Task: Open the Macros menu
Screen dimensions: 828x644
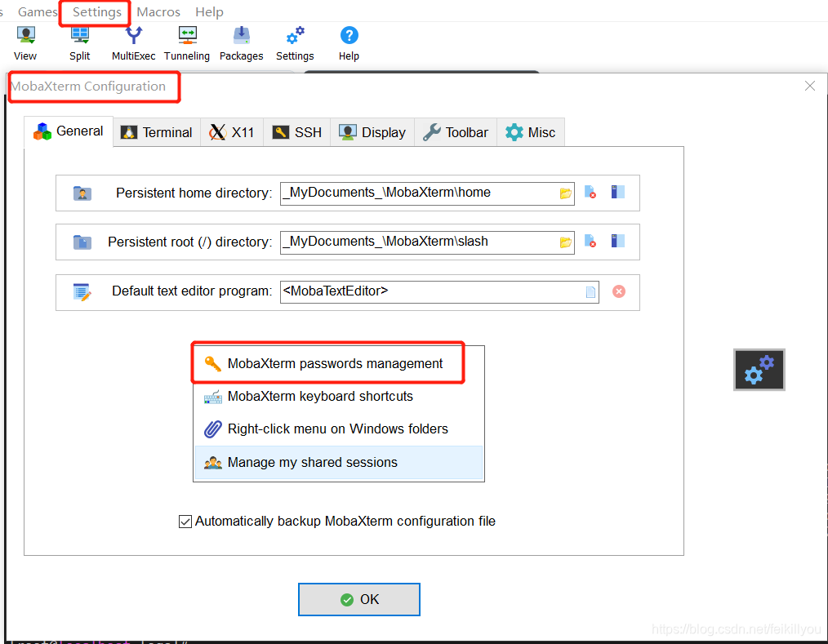Action: (158, 11)
